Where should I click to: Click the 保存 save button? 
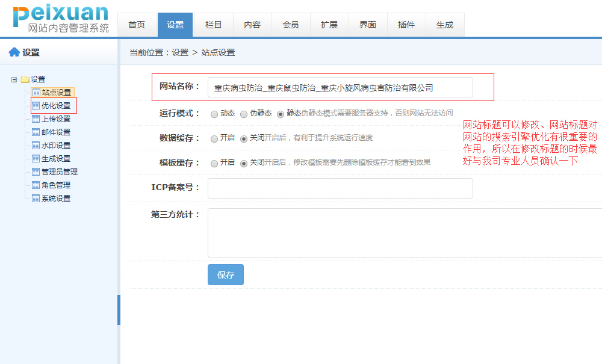pos(225,274)
